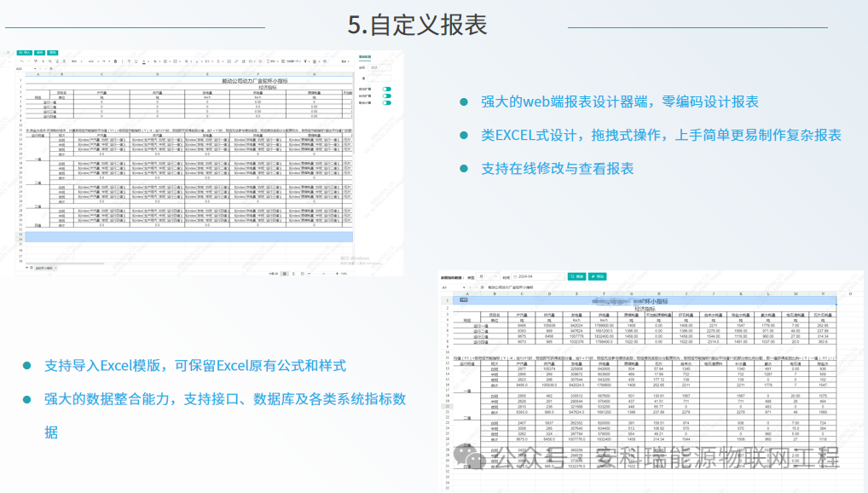Select the sheet tab at designer bottom
Image resolution: width=868 pixels, height=493 pixels.
click(x=43, y=268)
